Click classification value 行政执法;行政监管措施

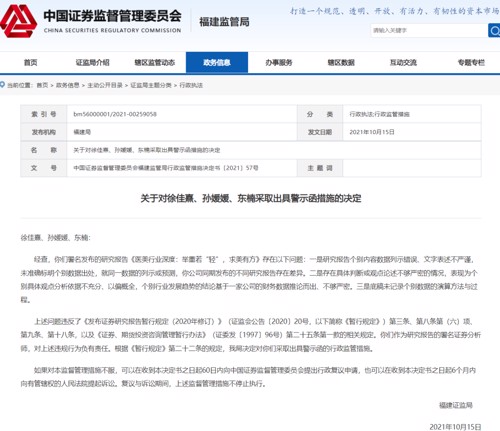coord(379,114)
